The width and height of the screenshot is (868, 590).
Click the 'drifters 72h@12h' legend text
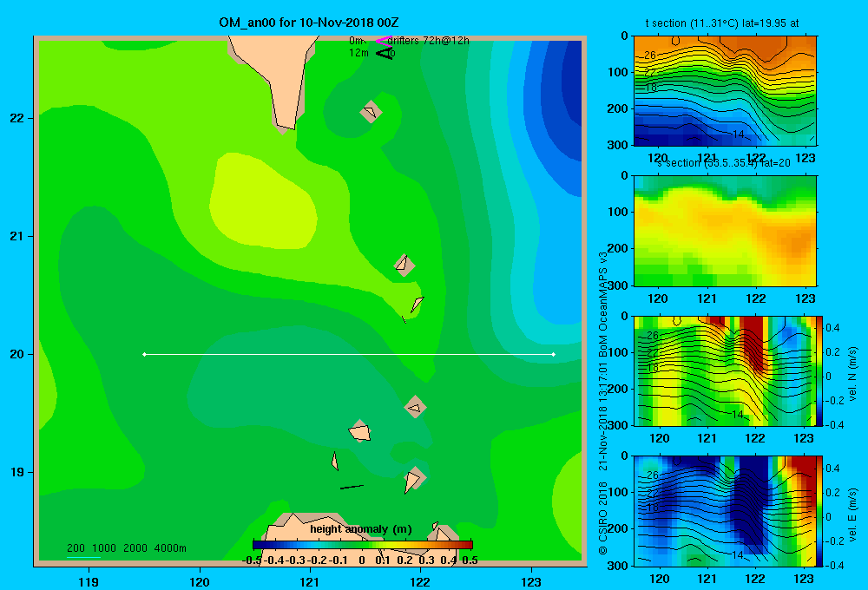point(428,41)
